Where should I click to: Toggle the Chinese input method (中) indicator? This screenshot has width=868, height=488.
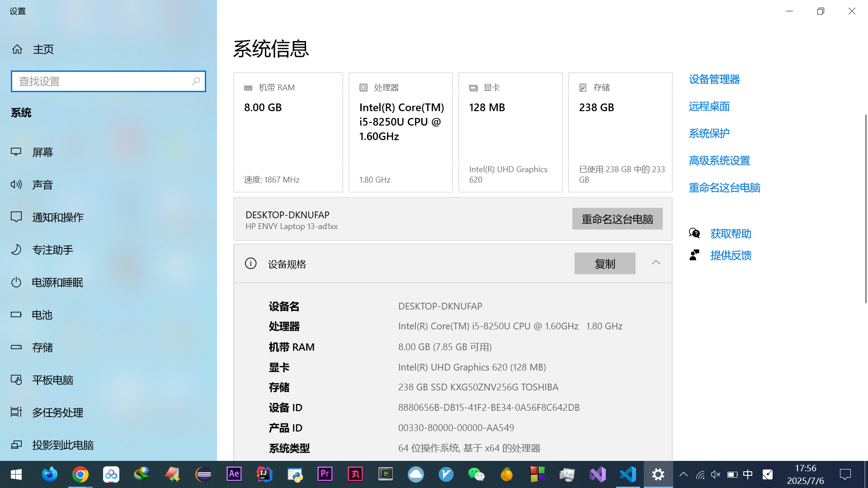tap(748, 474)
